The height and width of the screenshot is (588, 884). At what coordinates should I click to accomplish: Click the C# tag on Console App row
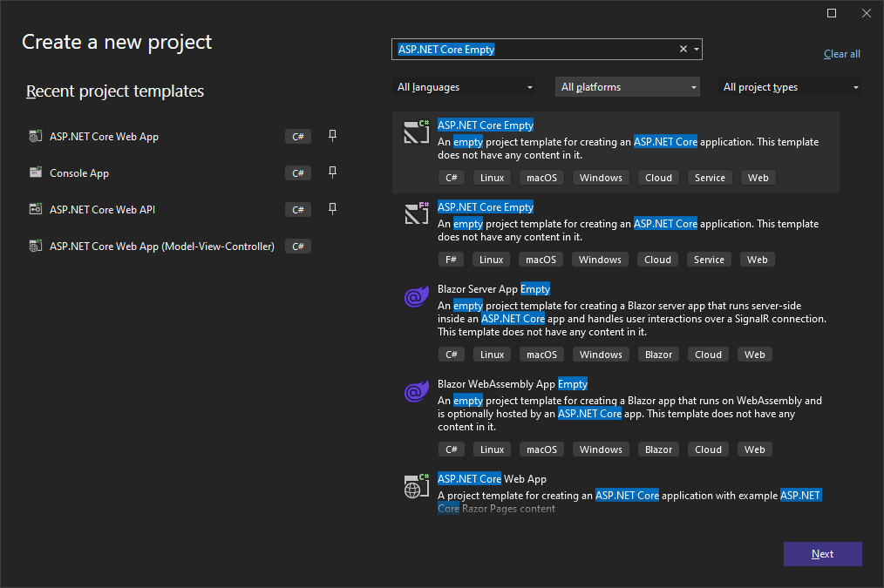[x=297, y=172]
